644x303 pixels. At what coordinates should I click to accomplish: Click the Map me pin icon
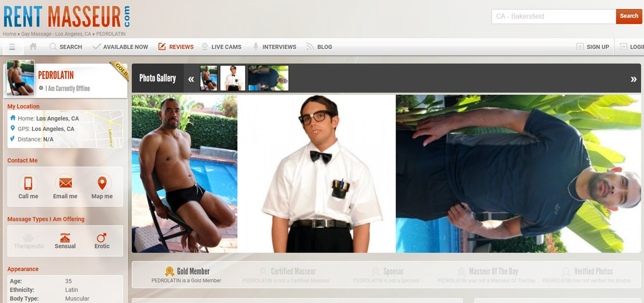pos(102,183)
